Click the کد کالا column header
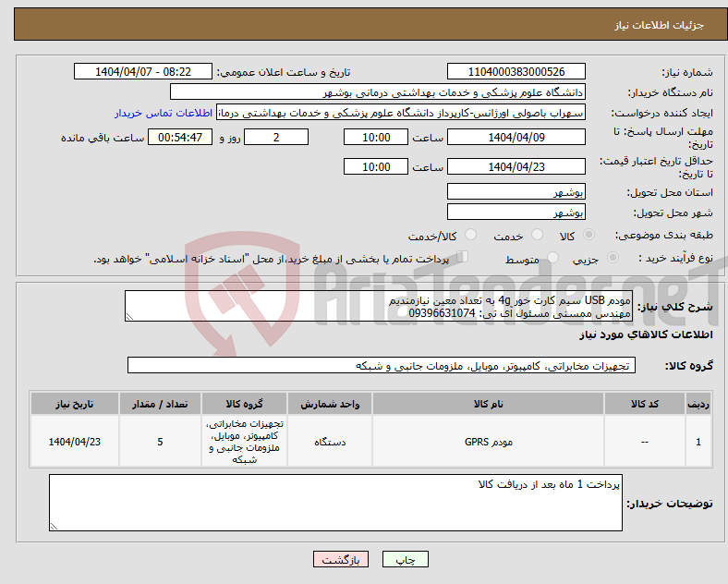This screenshot has width=728, height=584. [x=645, y=404]
